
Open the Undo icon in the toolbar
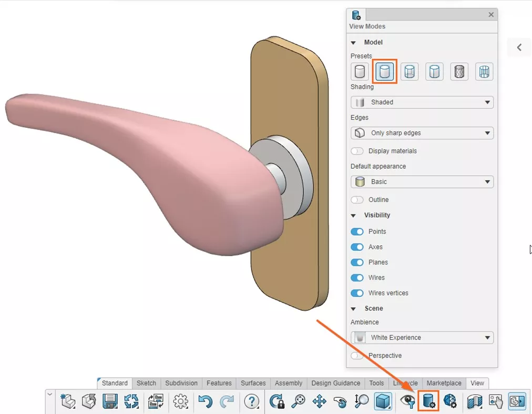(205, 401)
